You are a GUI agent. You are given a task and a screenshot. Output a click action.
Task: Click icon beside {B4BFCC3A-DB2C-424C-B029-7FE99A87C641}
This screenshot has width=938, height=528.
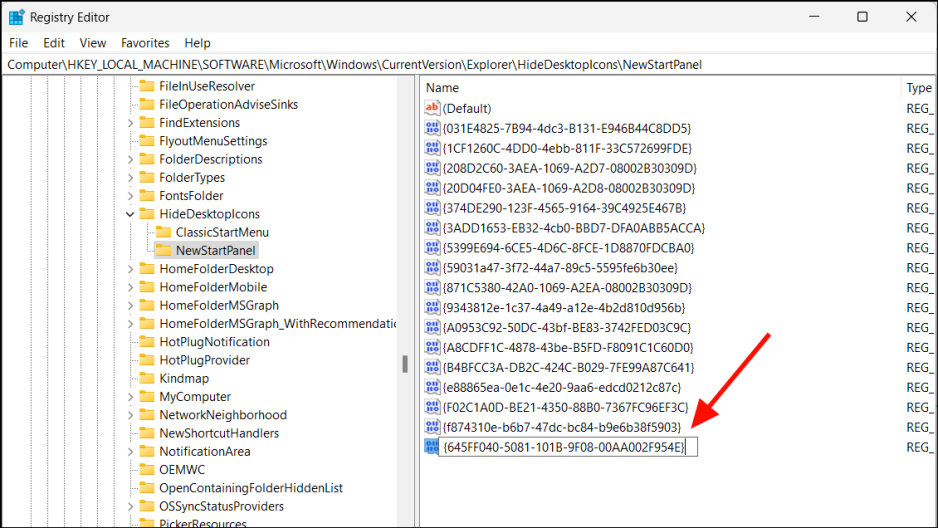pyautogui.click(x=432, y=367)
